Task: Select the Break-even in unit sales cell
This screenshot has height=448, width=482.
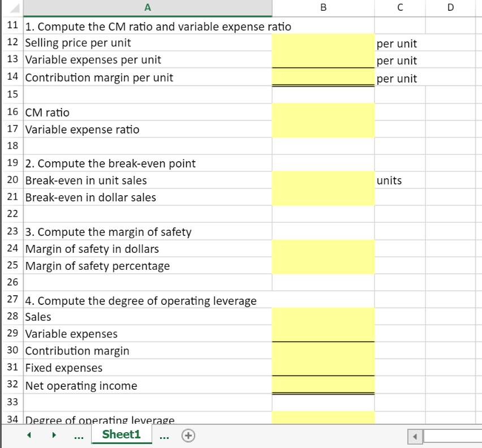Action: click(324, 180)
